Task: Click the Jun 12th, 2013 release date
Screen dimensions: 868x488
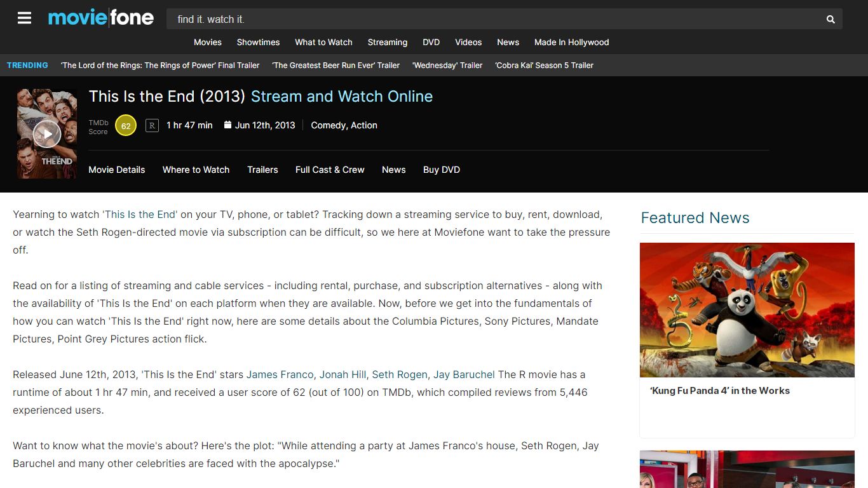Action: pyautogui.click(x=265, y=125)
